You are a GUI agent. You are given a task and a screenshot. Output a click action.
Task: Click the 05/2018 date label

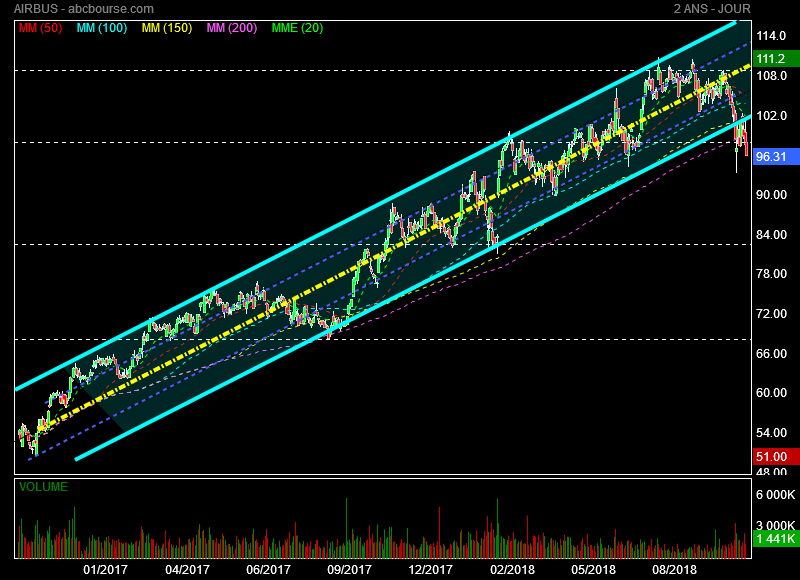tap(593, 570)
